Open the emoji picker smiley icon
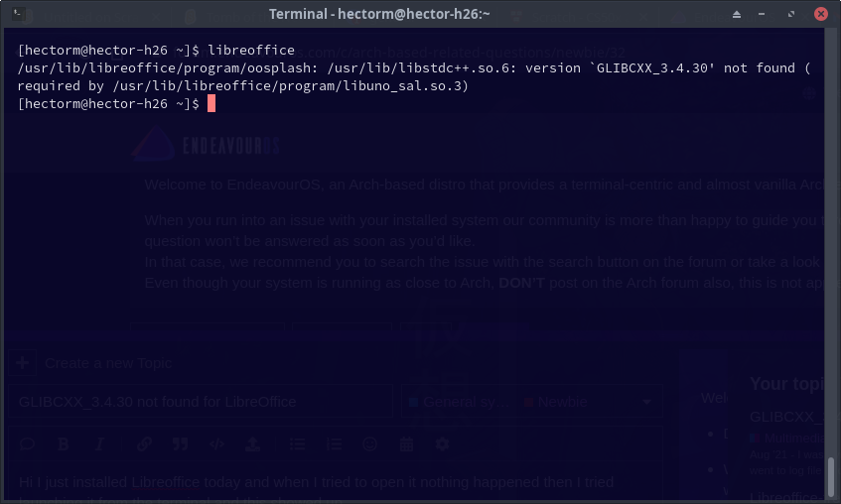This screenshot has width=841, height=504. click(x=369, y=443)
